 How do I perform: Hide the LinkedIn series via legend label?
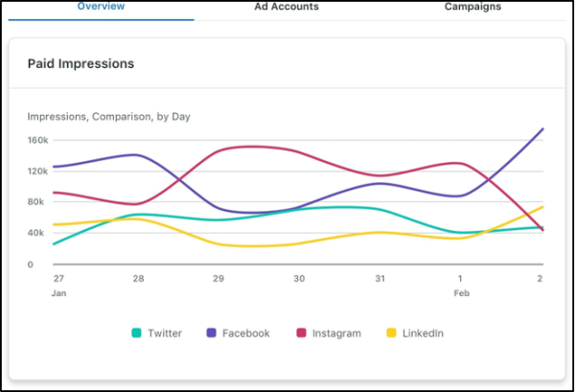click(423, 334)
